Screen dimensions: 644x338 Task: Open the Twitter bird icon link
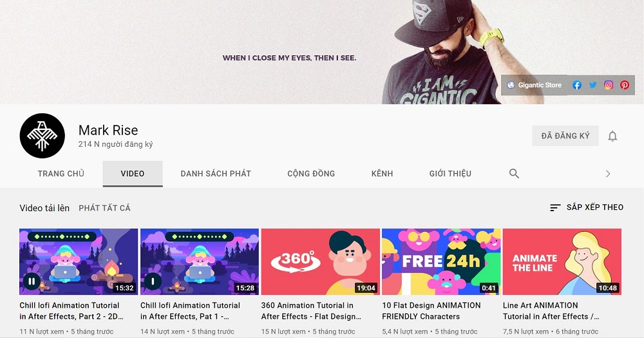[592, 85]
